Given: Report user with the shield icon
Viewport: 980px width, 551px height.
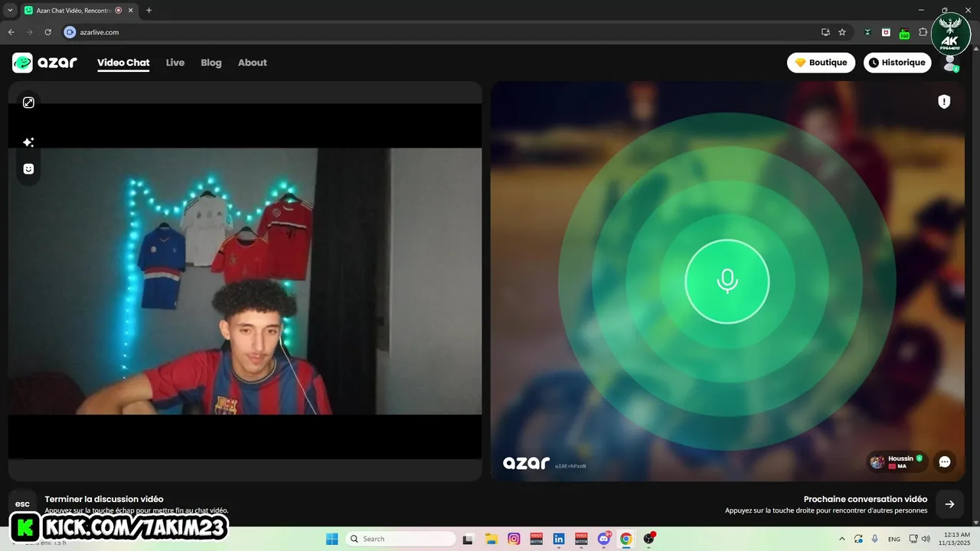Looking at the screenshot, I should click(944, 102).
